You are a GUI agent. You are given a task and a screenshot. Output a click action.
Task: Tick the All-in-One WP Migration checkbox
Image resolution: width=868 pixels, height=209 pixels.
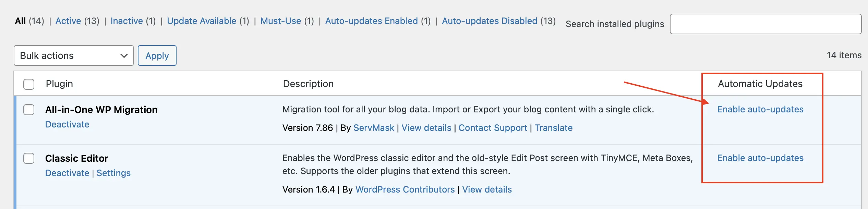(x=29, y=110)
